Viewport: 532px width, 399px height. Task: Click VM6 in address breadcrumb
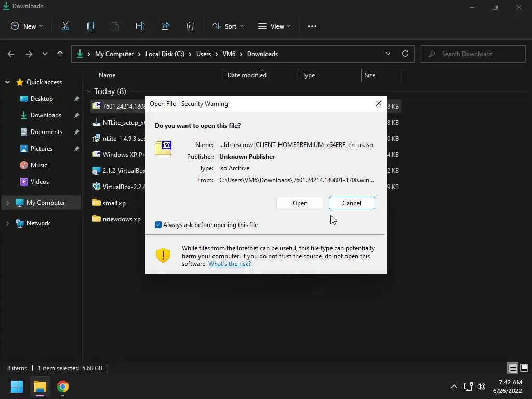[229, 54]
